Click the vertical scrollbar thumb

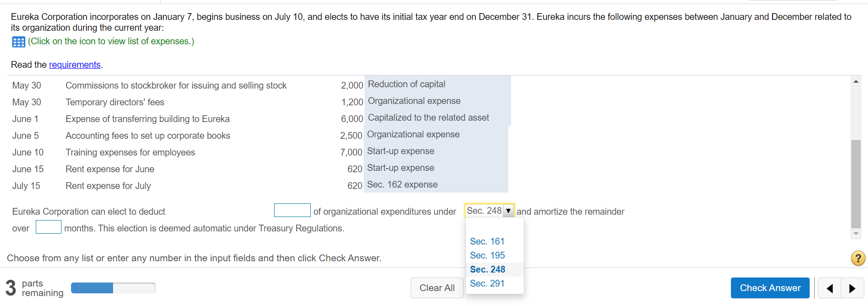pos(856,184)
